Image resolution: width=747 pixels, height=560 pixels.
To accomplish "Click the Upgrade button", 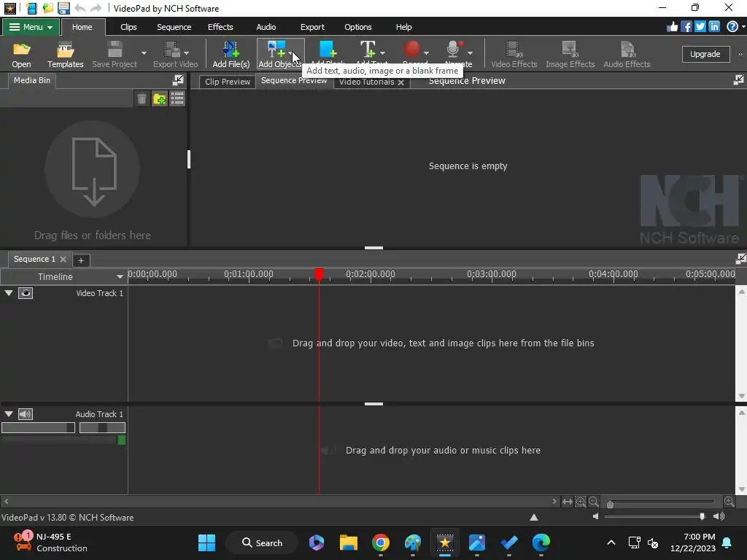I will tap(705, 54).
